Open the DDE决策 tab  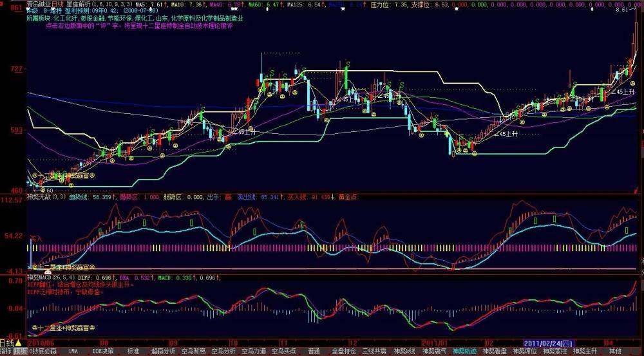point(102,351)
